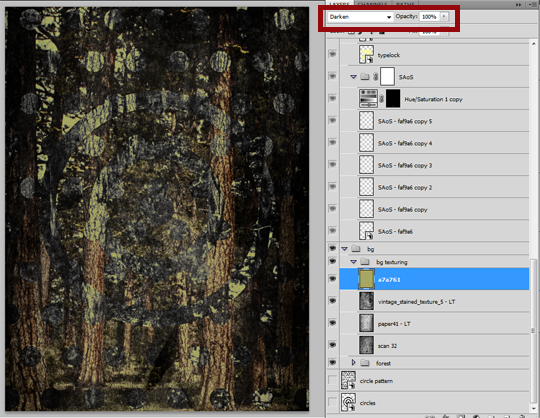This screenshot has height=418, width=540.
Task: Click the circle pattern smart object thumbnail
Action: [348, 380]
